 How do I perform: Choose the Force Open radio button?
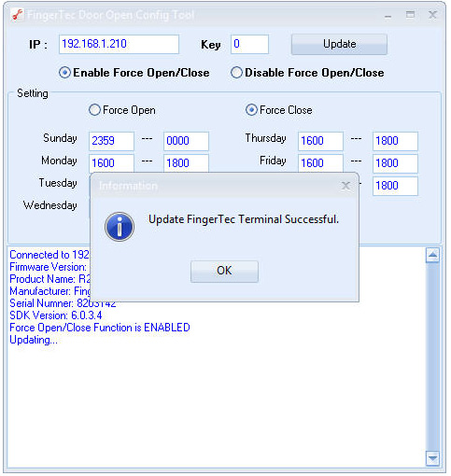122,110
